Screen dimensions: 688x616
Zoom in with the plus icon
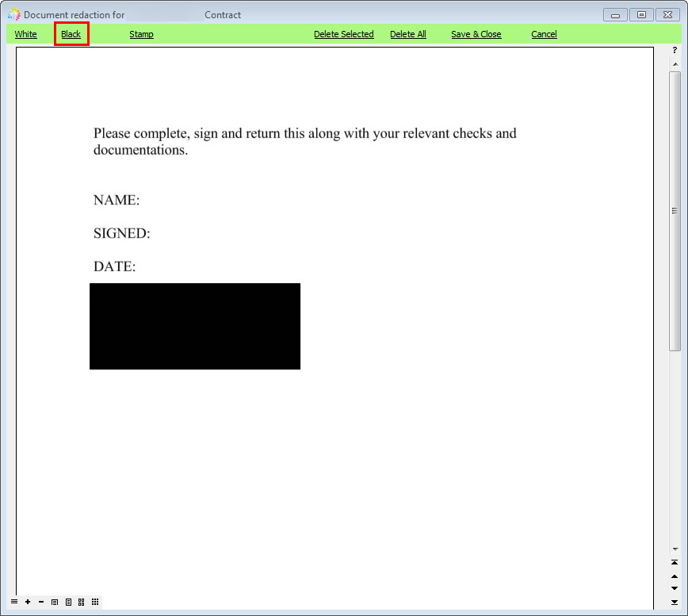[x=28, y=602]
